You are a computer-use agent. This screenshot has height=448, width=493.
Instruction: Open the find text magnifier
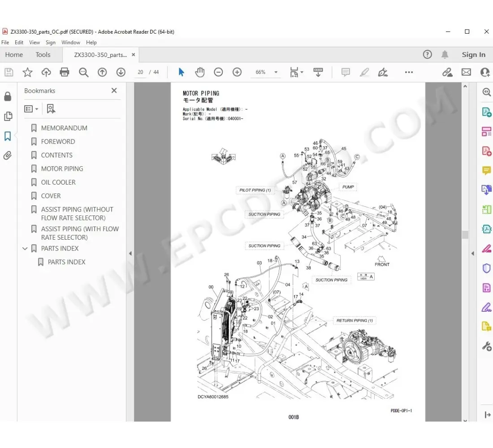(x=83, y=72)
